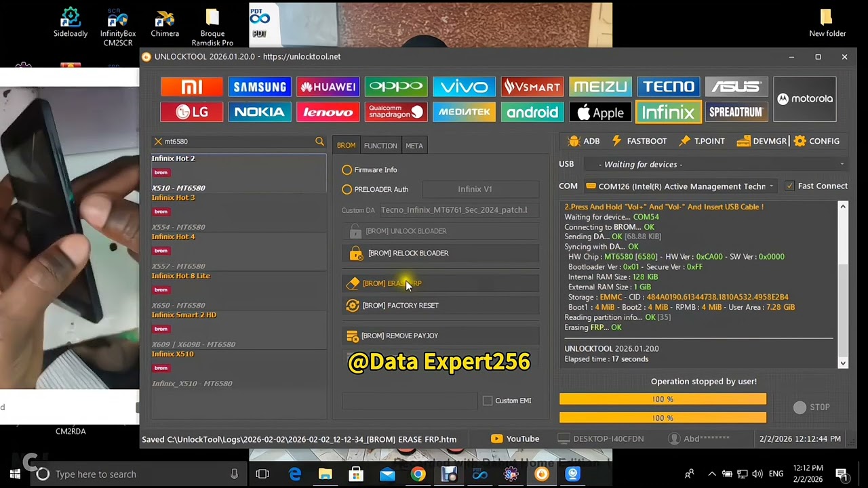Open the Spreadtrum brand tile
Viewport: 868px width, 488px height.
(x=736, y=112)
